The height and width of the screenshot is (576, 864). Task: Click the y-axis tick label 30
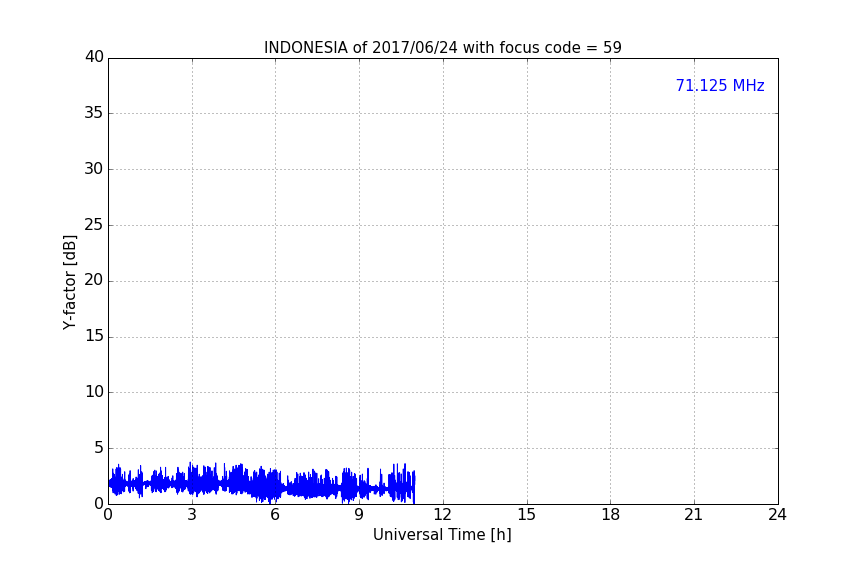pyautogui.click(x=94, y=169)
